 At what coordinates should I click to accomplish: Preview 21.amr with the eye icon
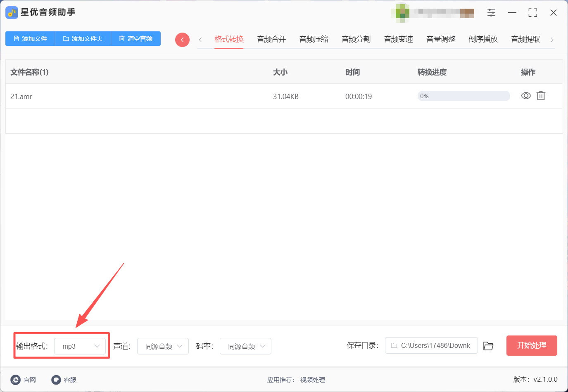click(526, 96)
